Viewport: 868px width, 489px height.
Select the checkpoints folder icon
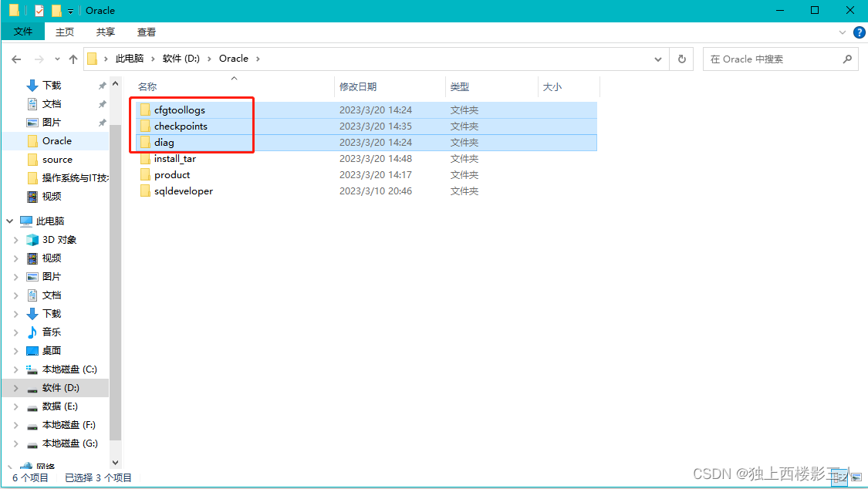tap(145, 126)
